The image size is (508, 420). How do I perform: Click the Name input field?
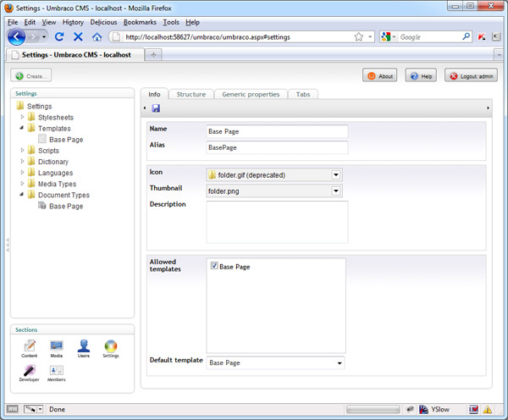click(277, 131)
